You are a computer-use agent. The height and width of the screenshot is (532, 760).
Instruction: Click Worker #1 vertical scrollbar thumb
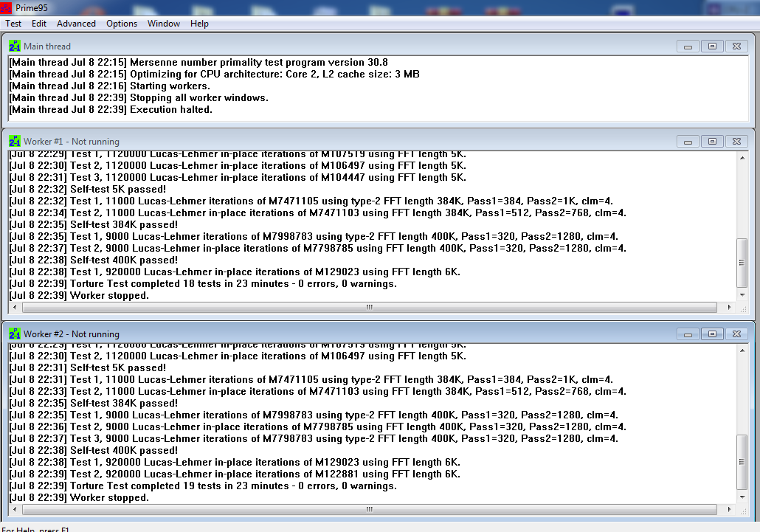coord(742,263)
